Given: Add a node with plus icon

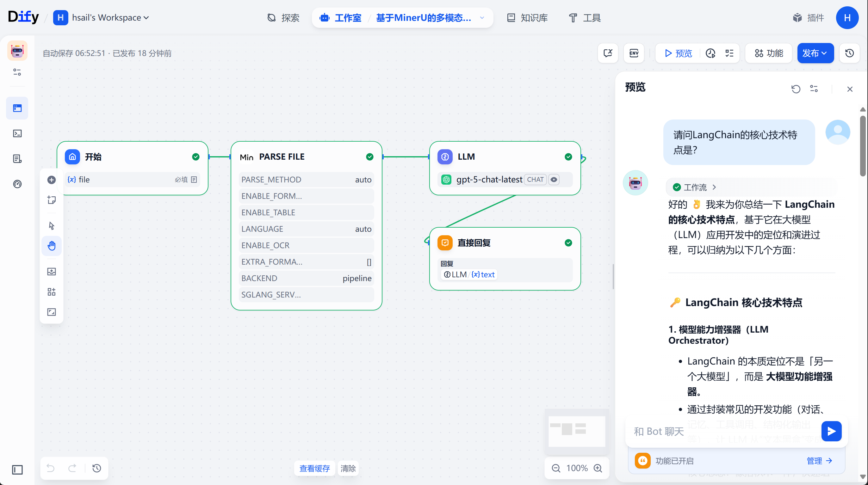Looking at the screenshot, I should click(x=52, y=180).
